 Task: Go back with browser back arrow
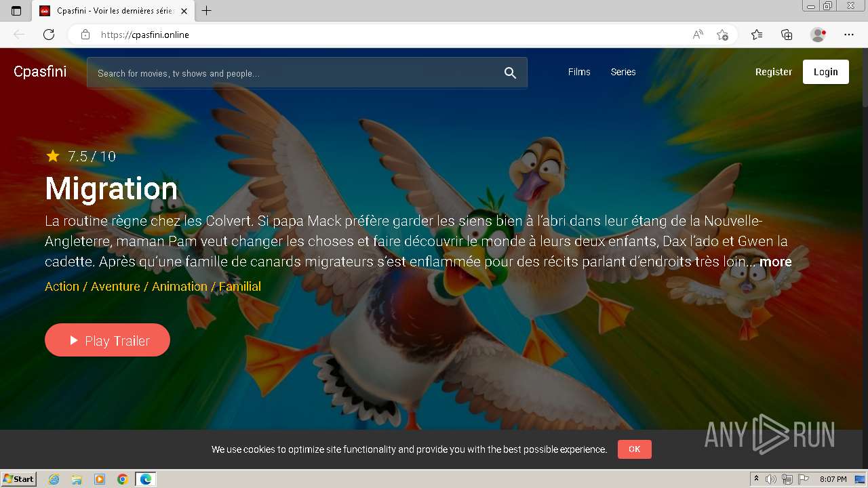tap(19, 35)
